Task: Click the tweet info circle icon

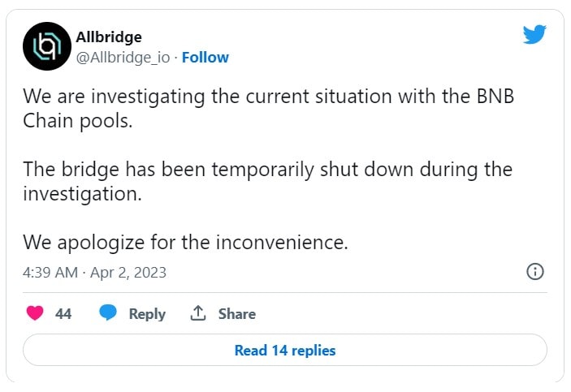Action: coord(535,272)
